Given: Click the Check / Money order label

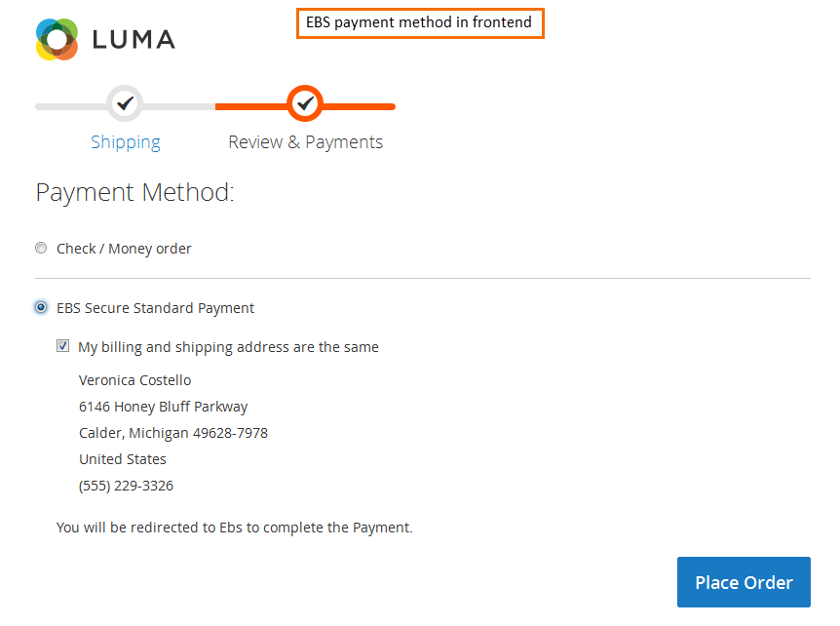Looking at the screenshot, I should (124, 249).
